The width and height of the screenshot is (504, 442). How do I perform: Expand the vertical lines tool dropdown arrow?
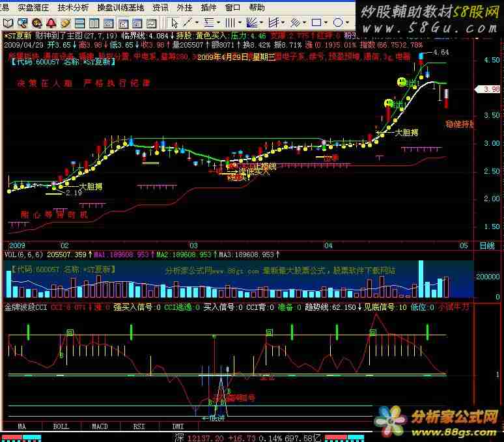pyautogui.click(x=240, y=23)
